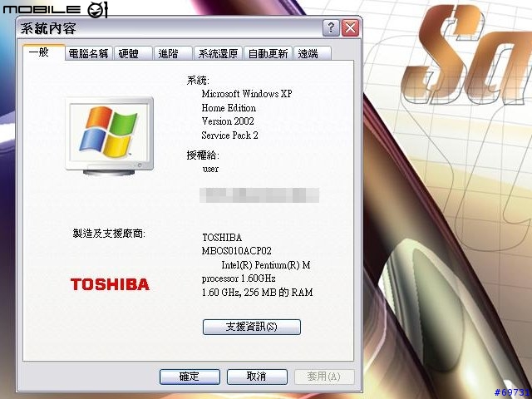Click the 授權給 label
Image resolution: width=532 pixels, height=399 pixels.
click(x=203, y=155)
